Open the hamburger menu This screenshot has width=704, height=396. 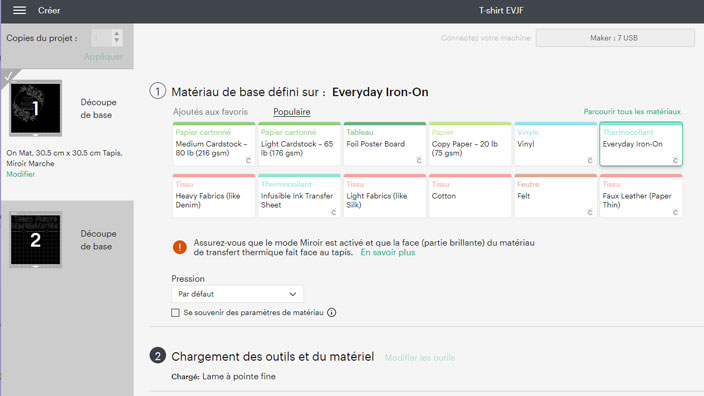(19, 10)
